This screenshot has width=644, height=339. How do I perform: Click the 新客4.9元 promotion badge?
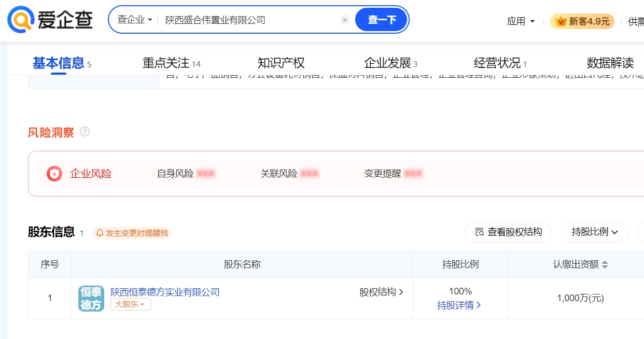click(582, 21)
